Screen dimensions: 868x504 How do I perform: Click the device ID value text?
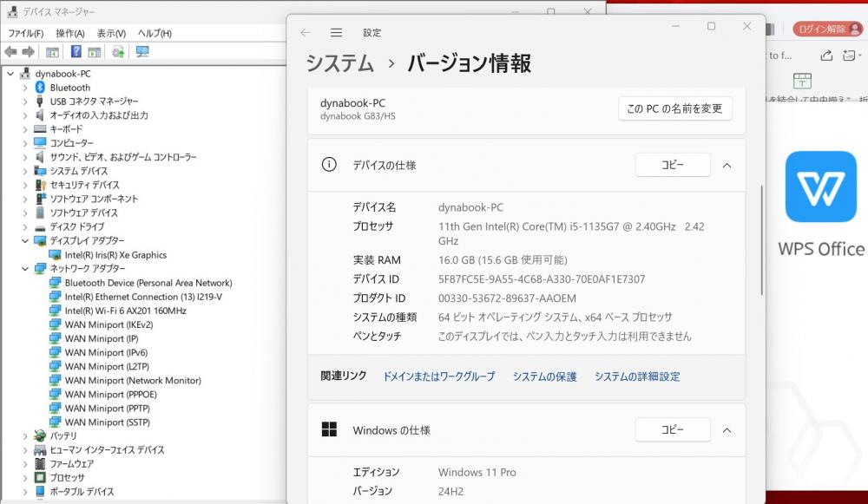(x=542, y=279)
